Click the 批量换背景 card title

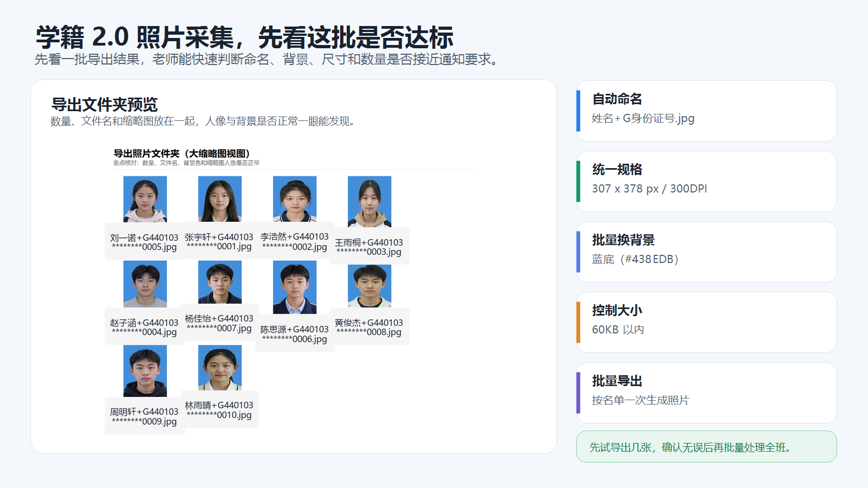(x=623, y=240)
